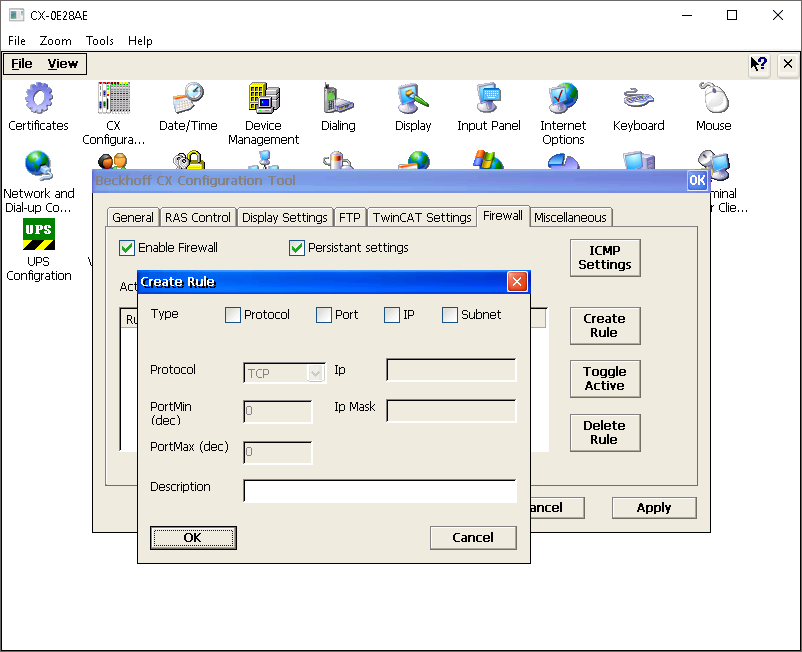Image resolution: width=802 pixels, height=652 pixels.
Task: Open the Mouse control panel icon
Action: [x=714, y=107]
